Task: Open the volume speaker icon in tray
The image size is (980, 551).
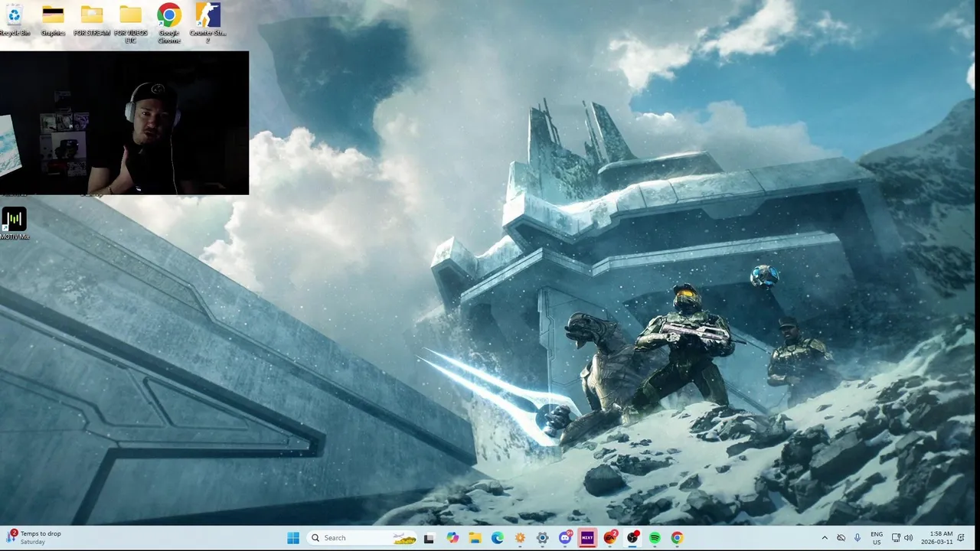Action: coord(909,538)
